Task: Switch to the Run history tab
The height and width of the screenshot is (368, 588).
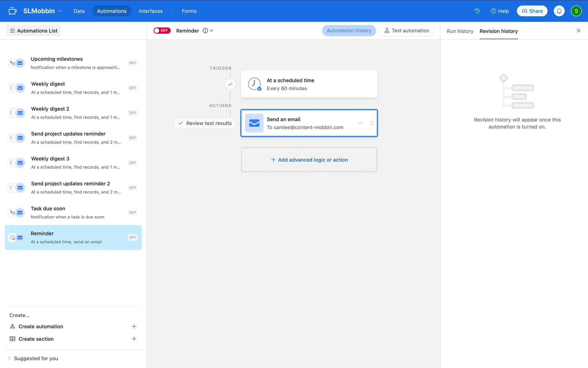Action: click(x=460, y=31)
